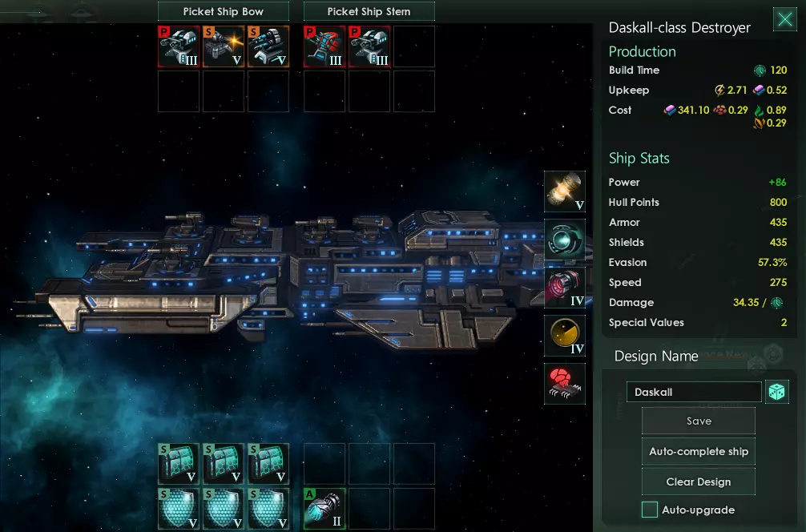Click the empty third weapon slot in stern
Viewport: 806px width, 532px height.
pos(414,46)
